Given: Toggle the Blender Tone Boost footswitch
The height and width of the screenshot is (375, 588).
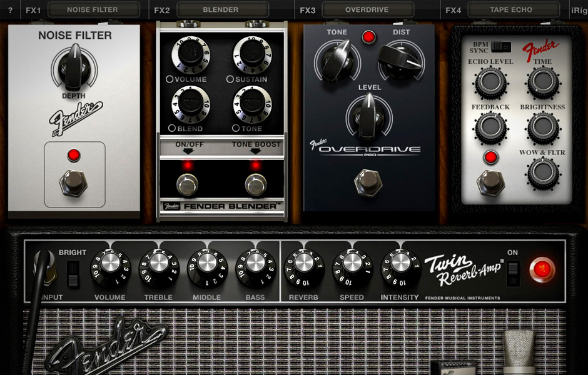Looking at the screenshot, I should coord(256,185).
